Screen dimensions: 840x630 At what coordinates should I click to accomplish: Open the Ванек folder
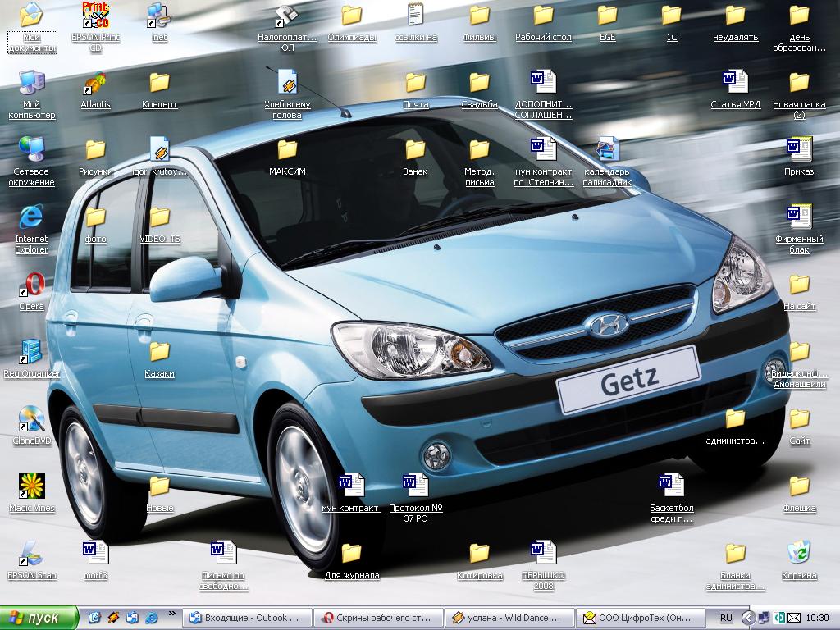pyautogui.click(x=416, y=157)
